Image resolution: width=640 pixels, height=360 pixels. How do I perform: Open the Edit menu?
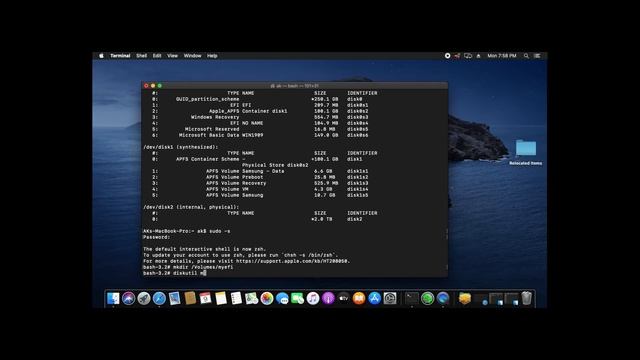157,56
